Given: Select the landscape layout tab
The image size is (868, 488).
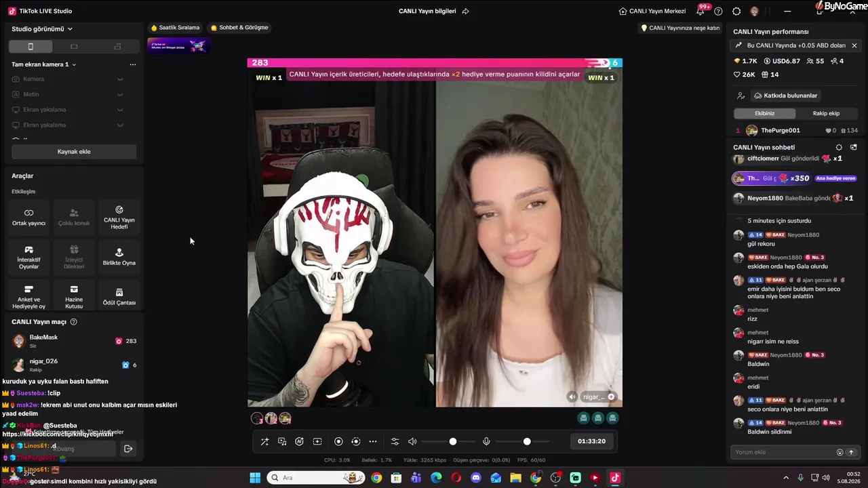Looking at the screenshot, I should pos(74,46).
